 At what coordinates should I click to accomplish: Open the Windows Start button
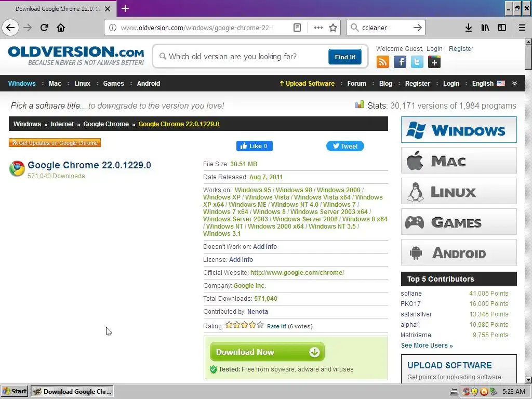coord(15,392)
